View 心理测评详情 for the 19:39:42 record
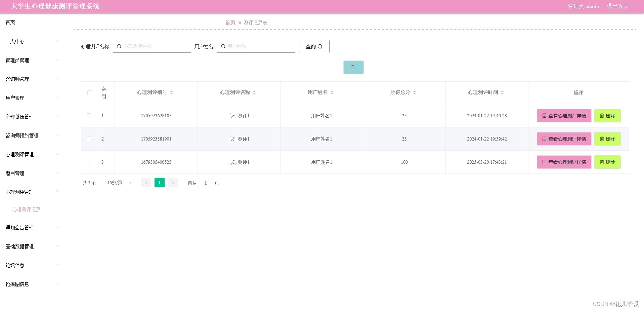 click(x=564, y=139)
